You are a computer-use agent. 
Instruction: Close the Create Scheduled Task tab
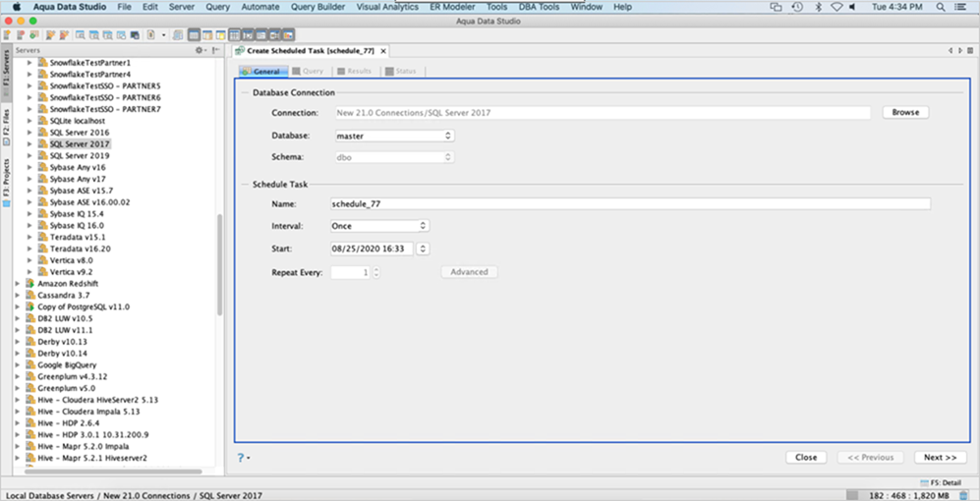pos(383,51)
